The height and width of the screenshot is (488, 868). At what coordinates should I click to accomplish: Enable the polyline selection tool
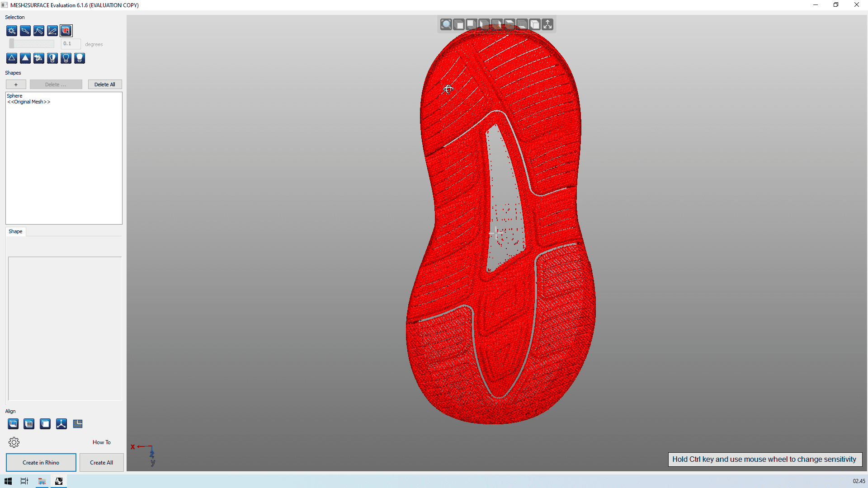coord(52,31)
